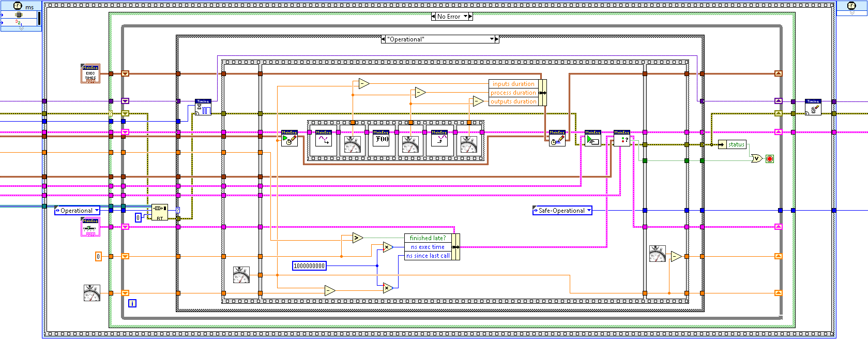Viewport: 868px width, 339px height.
Task: Click the first stopwatch inside the sequence structure
Action: point(352,144)
